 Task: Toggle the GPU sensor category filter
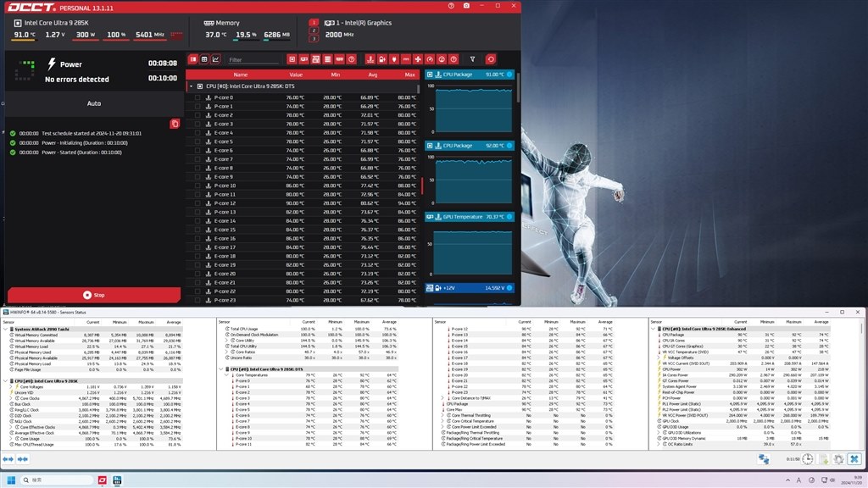click(304, 59)
